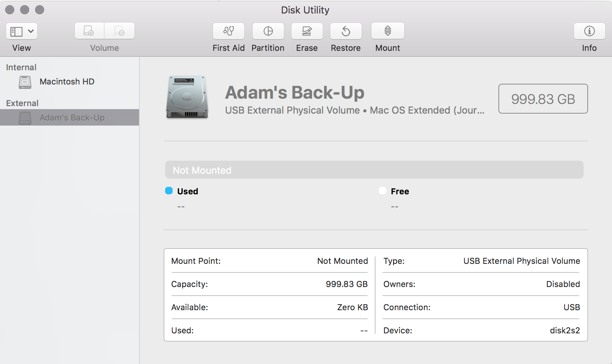Click the white Free color dot
Screen dimensions: 612x364
coord(383,191)
